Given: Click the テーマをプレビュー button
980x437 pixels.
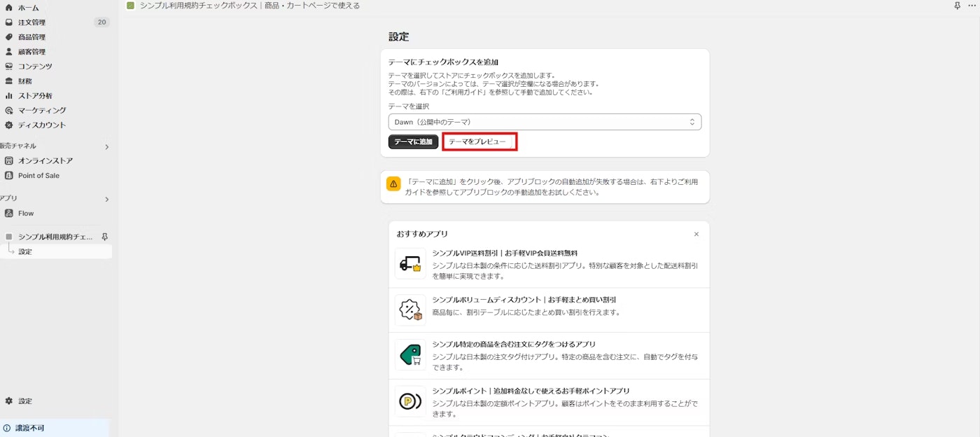Looking at the screenshot, I should [479, 141].
